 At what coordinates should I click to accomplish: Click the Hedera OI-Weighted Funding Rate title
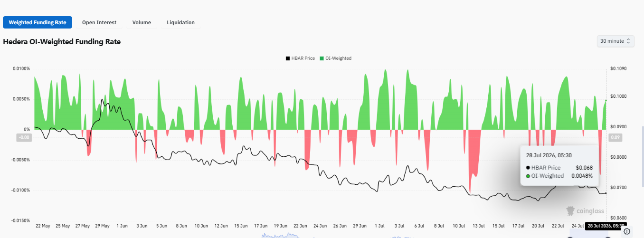pos(62,42)
